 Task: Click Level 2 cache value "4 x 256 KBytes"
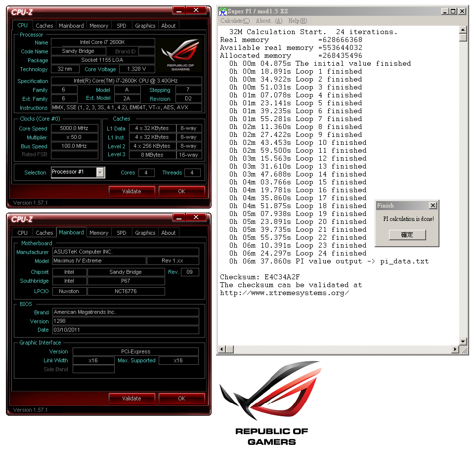152,146
